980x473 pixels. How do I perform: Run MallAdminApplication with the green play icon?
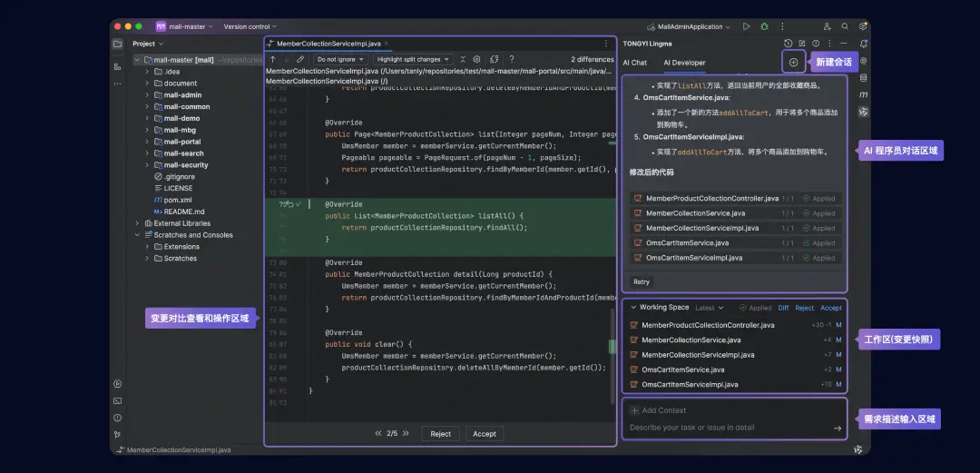[x=746, y=27]
